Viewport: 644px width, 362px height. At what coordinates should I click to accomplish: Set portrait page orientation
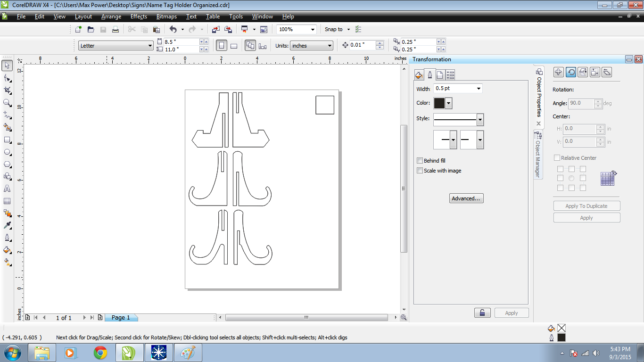tap(221, 46)
